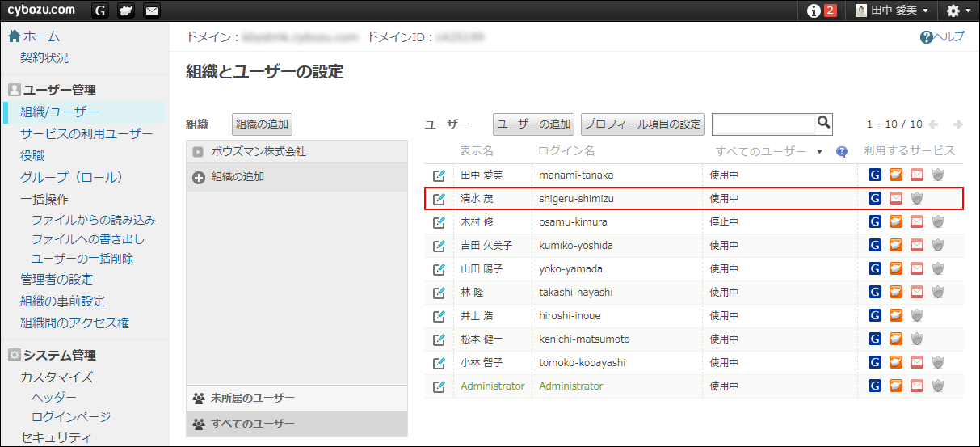The width and height of the screenshot is (980, 447).
Task: Open 田中 愛美 account dropdown
Action: click(891, 11)
